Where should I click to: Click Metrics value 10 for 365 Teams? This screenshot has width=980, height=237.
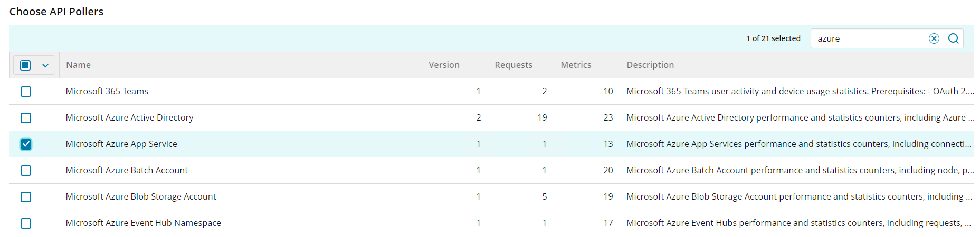point(608,91)
